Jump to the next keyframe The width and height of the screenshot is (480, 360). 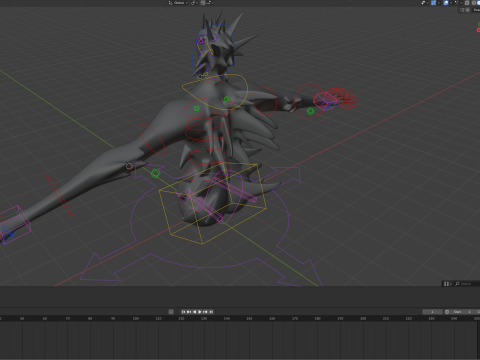(205, 312)
